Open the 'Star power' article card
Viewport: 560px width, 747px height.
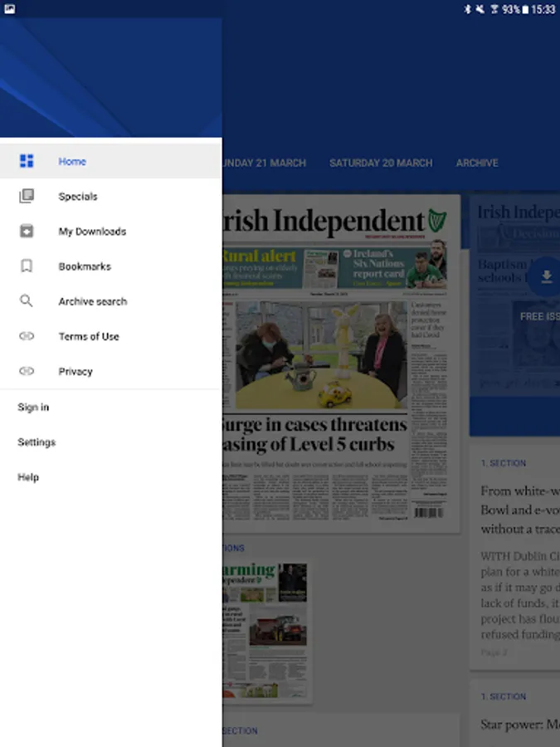(514, 713)
